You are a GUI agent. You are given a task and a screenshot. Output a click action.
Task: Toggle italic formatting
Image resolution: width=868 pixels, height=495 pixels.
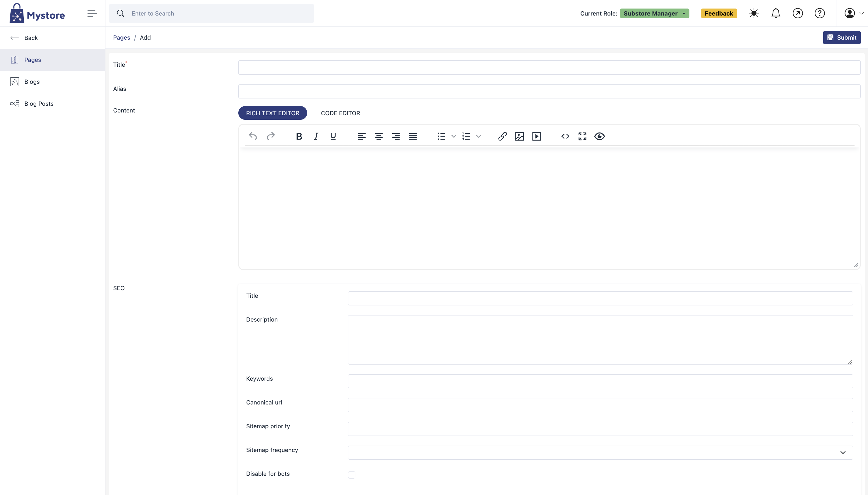click(316, 136)
